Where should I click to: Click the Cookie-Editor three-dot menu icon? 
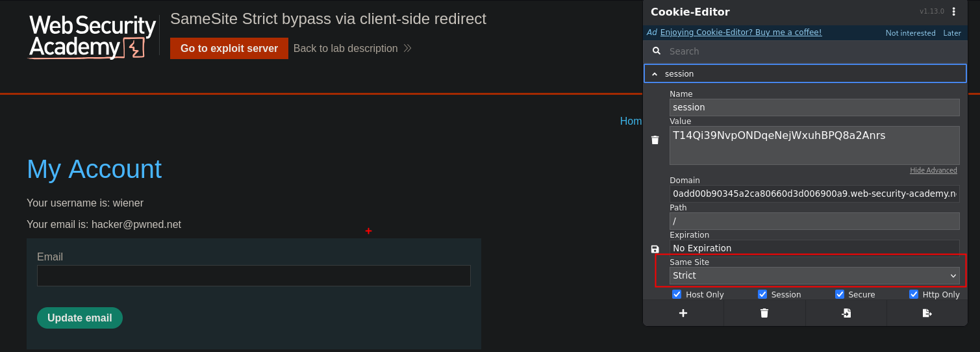[x=954, y=12]
